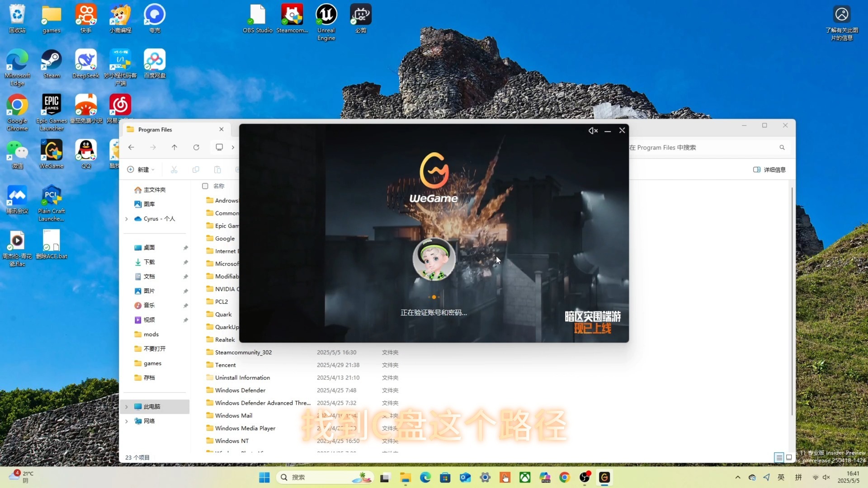Image resolution: width=868 pixels, height=488 pixels.
Task: Click the Refresh icon in Explorer
Action: 196,147
